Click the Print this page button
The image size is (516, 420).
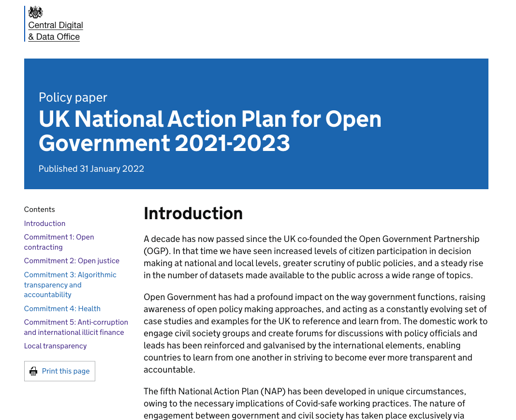coord(59,371)
